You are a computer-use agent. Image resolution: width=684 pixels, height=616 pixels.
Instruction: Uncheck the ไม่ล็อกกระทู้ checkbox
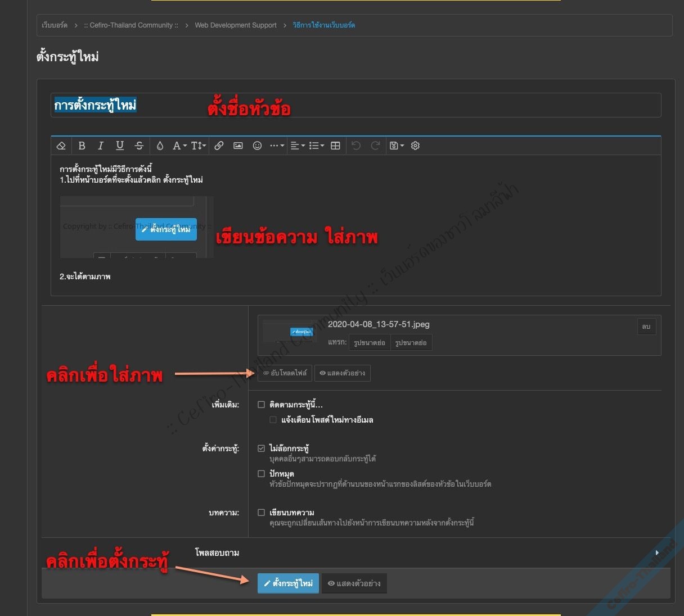(262, 449)
